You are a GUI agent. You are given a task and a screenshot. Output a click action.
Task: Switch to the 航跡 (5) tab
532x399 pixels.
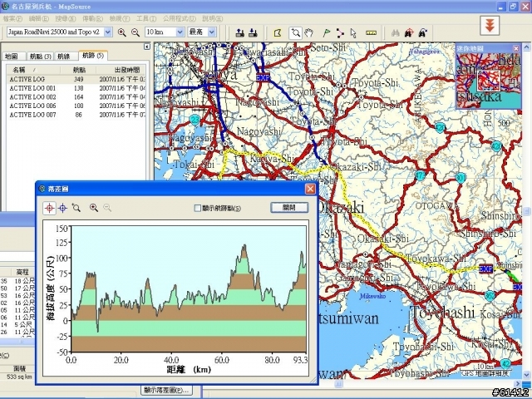pos(93,56)
